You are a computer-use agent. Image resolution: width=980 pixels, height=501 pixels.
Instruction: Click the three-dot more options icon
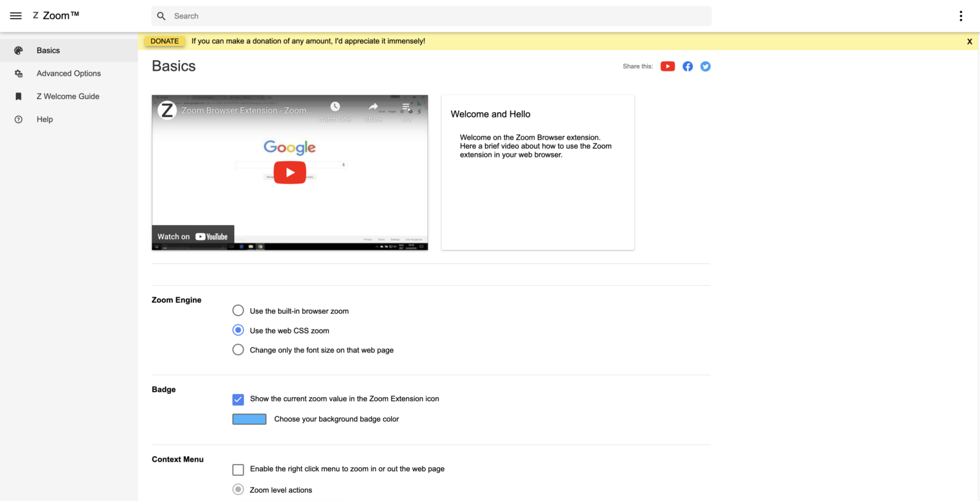point(960,16)
